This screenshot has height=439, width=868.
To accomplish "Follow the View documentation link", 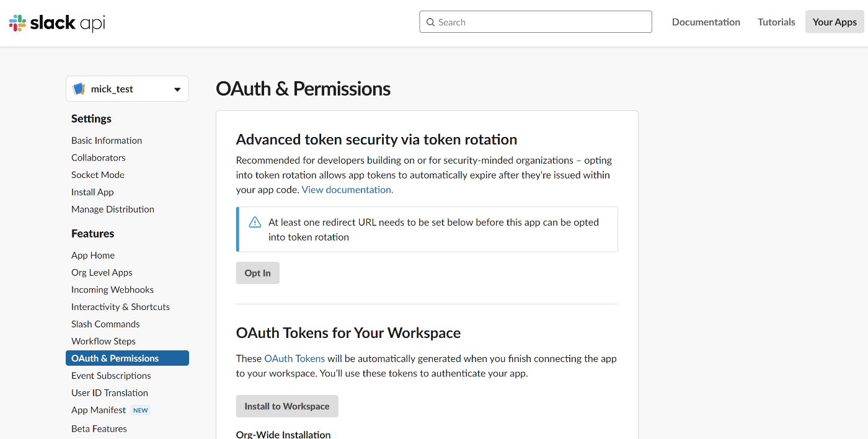I will (x=347, y=190).
